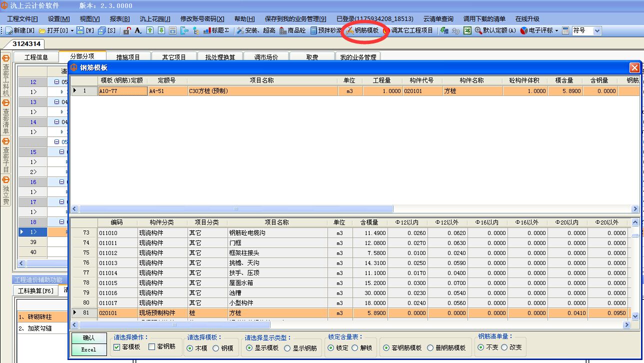Click the 在线升级 menu item
644x363 pixels.
pyautogui.click(x=527, y=19)
